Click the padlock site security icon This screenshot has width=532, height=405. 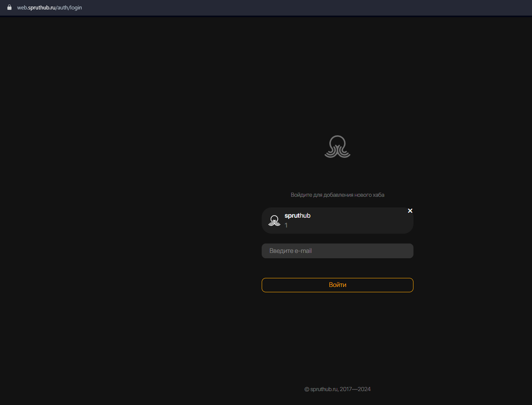[x=9, y=7]
